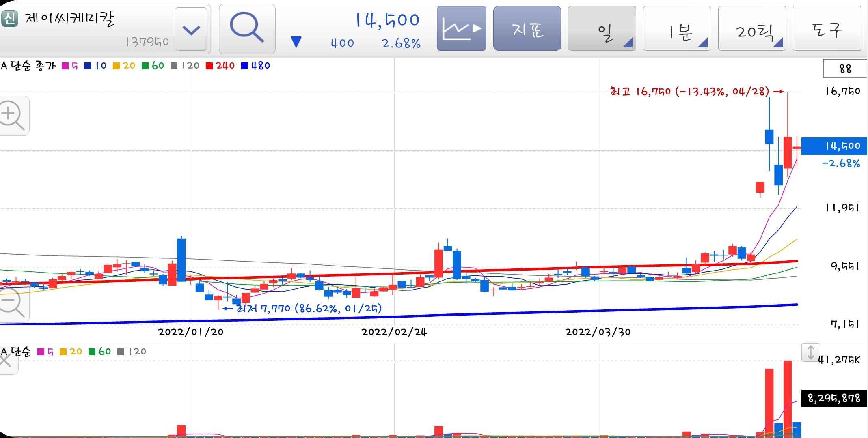Select the 일 daily period dropdown

pyautogui.click(x=602, y=29)
